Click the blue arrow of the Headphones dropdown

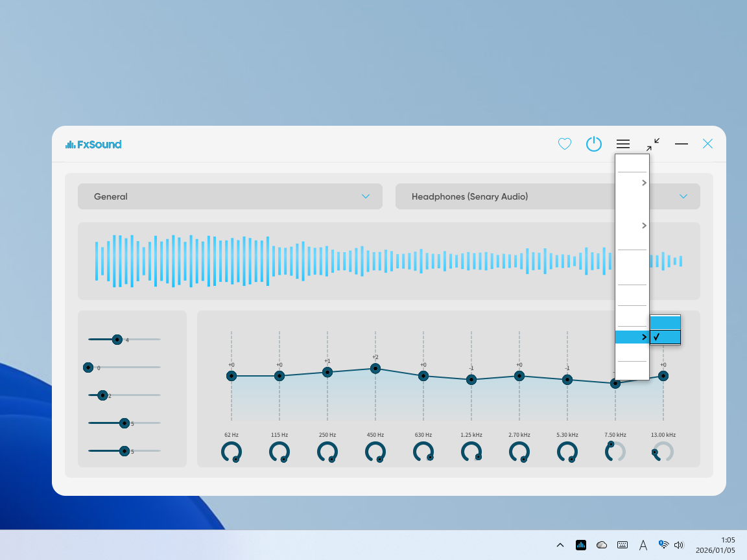point(683,196)
